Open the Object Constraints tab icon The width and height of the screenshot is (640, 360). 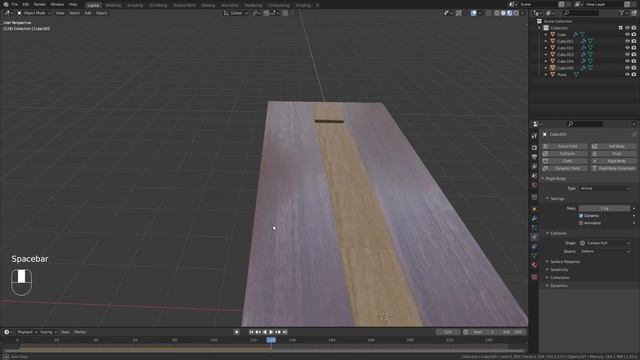point(534,247)
